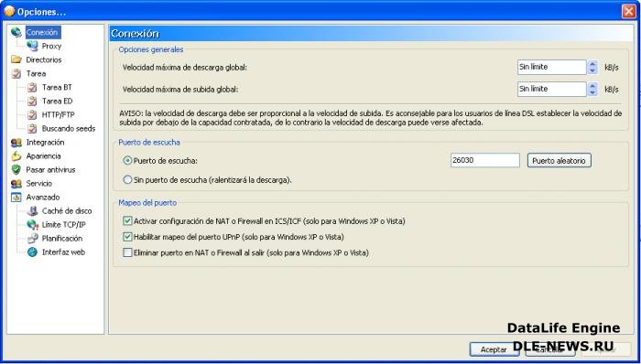This screenshot has height=364, width=641.
Task: Open the Integración page
Action: click(x=45, y=143)
